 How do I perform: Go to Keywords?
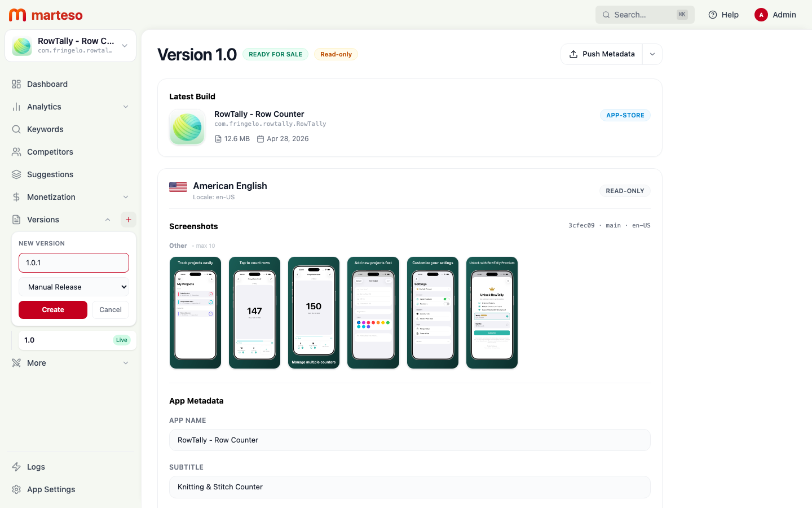click(x=70, y=129)
